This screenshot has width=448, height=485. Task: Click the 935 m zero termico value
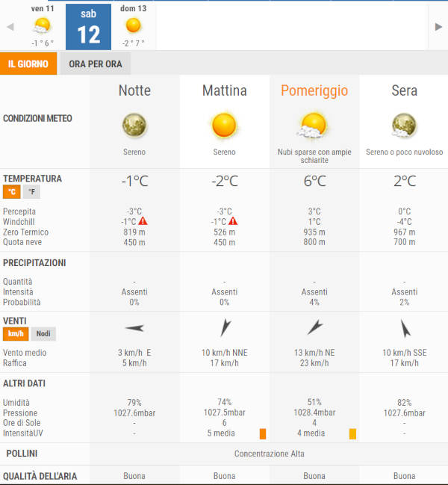point(314,232)
